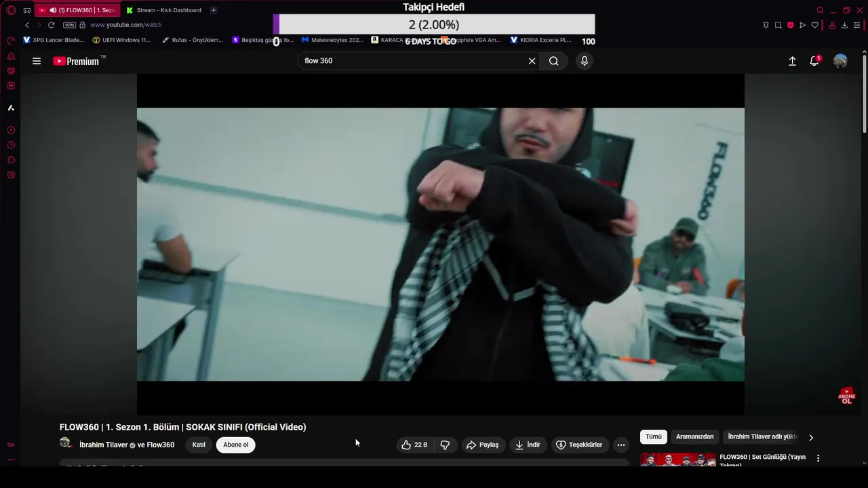Viewport: 868px width, 488px height.
Task: Dislike the video
Action: tap(445, 445)
